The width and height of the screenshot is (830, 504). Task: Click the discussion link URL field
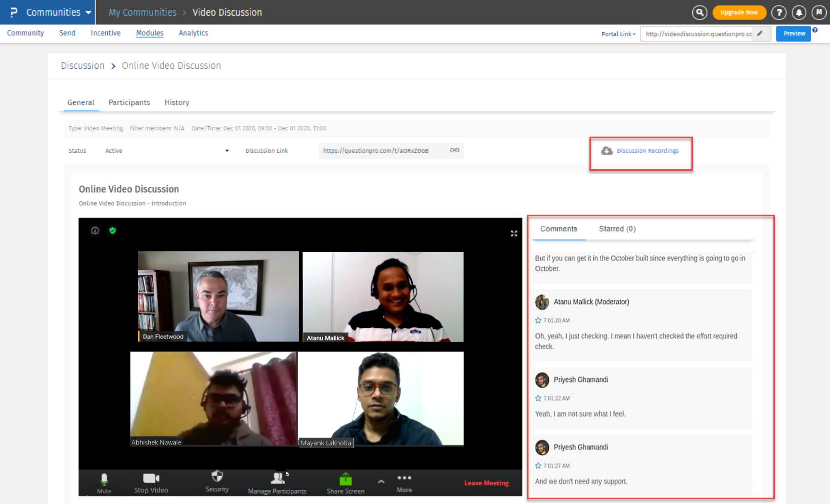click(391, 151)
